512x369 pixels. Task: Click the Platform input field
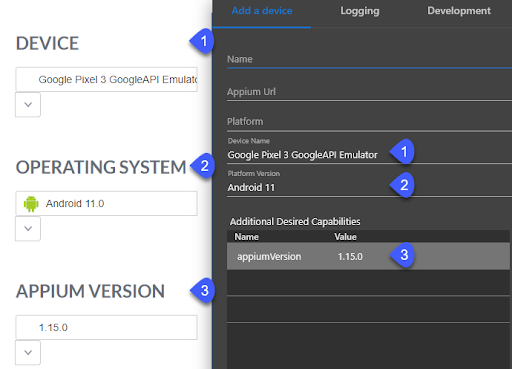click(x=369, y=122)
